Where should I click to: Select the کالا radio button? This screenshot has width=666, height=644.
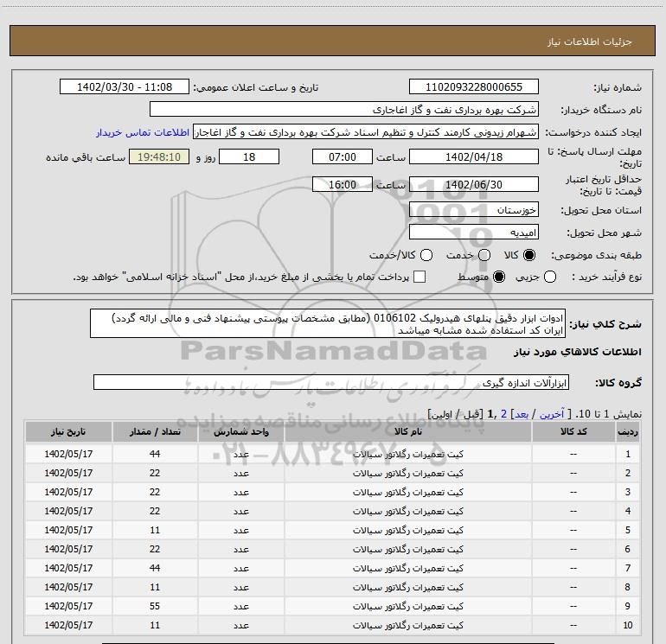[529, 255]
